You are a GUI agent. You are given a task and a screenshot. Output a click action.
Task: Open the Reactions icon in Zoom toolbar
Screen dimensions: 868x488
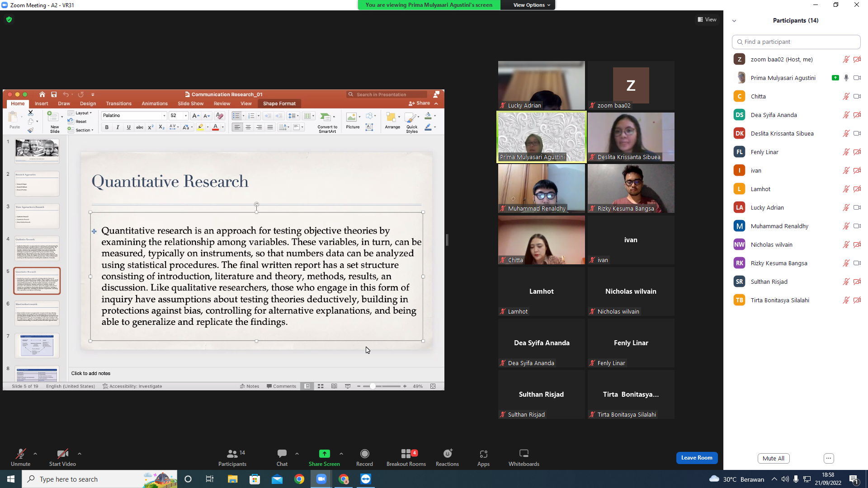tap(447, 457)
